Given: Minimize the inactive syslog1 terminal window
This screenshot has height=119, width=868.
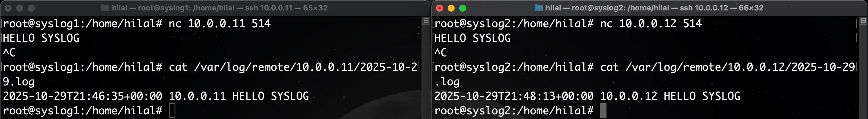Looking at the screenshot, I should tap(19, 8).
